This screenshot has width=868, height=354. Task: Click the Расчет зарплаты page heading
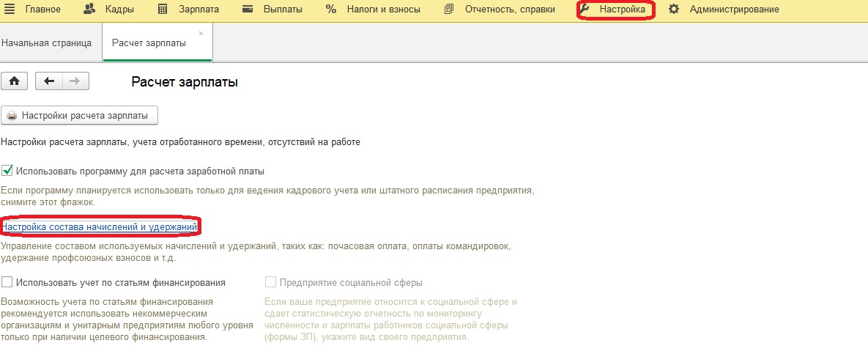click(x=185, y=83)
